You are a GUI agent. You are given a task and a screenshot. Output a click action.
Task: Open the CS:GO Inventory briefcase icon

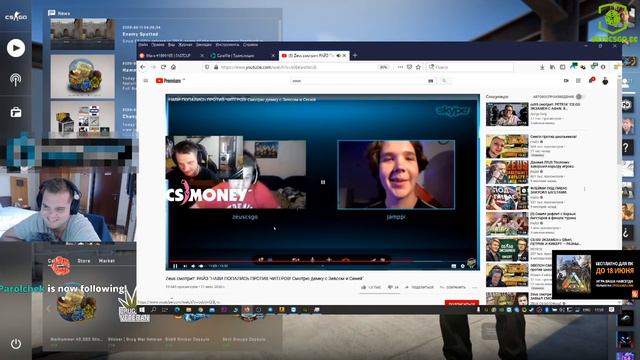[16, 112]
